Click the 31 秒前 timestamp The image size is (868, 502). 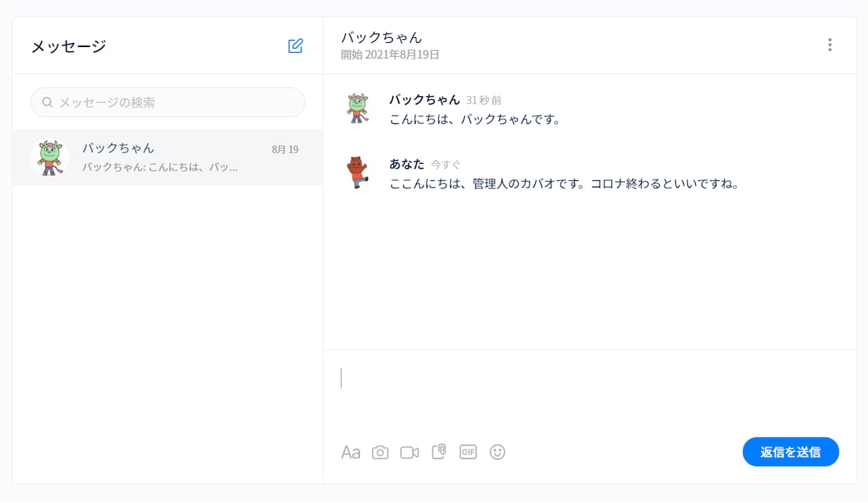(484, 100)
